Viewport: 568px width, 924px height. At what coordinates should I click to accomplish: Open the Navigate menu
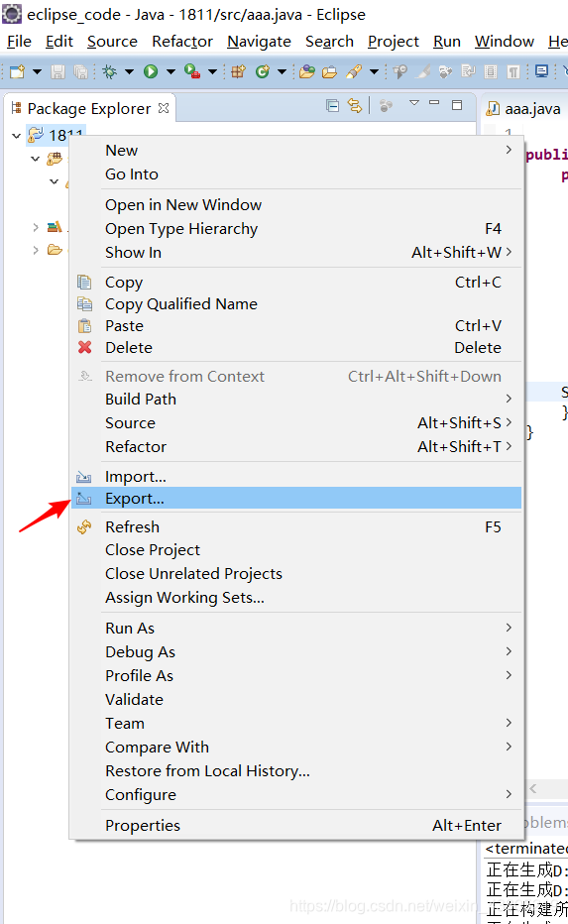[x=259, y=42]
